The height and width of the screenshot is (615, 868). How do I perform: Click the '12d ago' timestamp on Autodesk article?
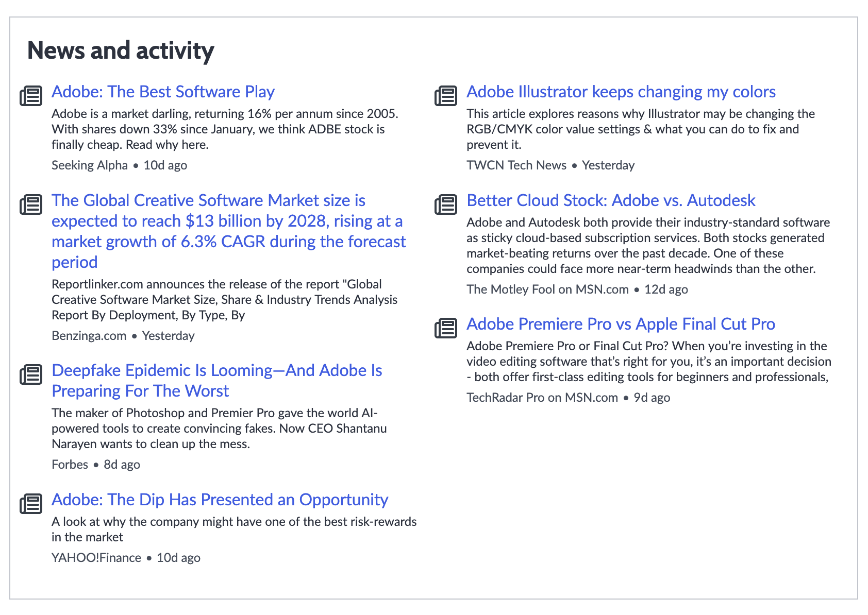(666, 289)
